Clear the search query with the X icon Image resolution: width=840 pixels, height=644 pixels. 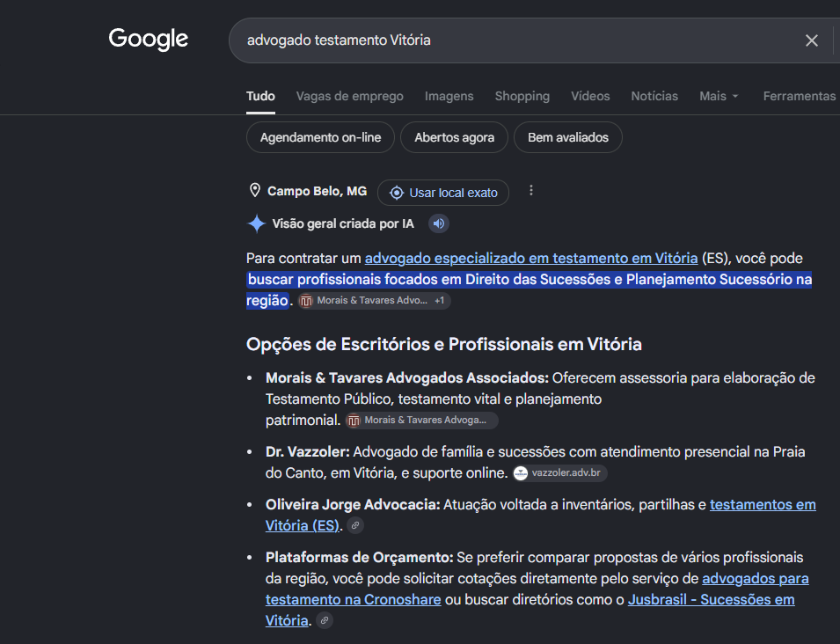click(x=812, y=40)
